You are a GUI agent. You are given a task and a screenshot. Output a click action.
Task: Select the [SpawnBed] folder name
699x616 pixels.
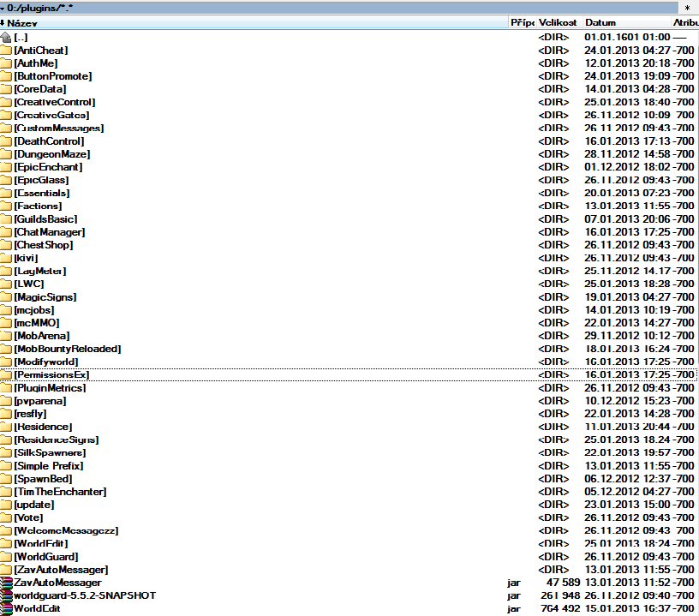tap(43, 479)
